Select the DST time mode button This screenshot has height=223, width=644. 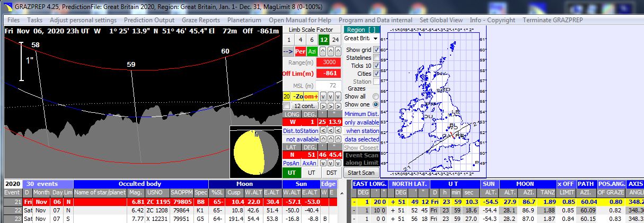point(331,173)
